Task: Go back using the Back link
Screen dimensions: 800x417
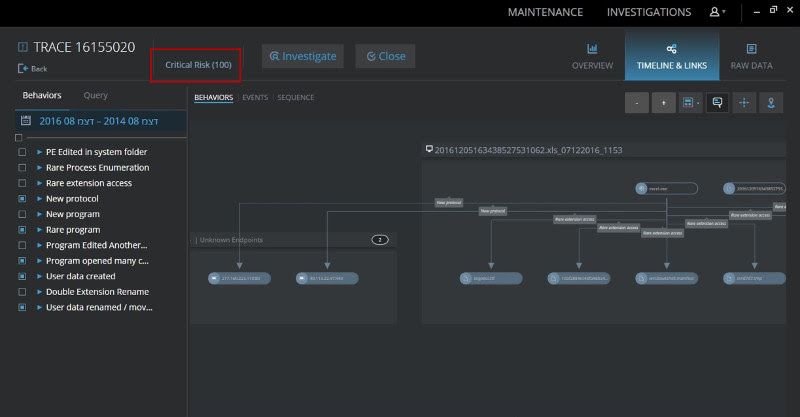Action: [33, 68]
